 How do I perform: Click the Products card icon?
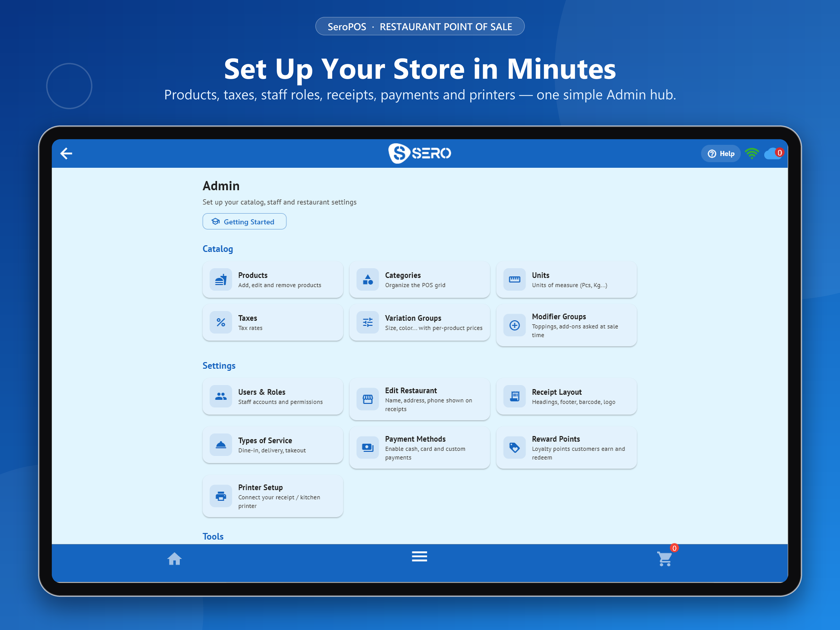point(221,280)
